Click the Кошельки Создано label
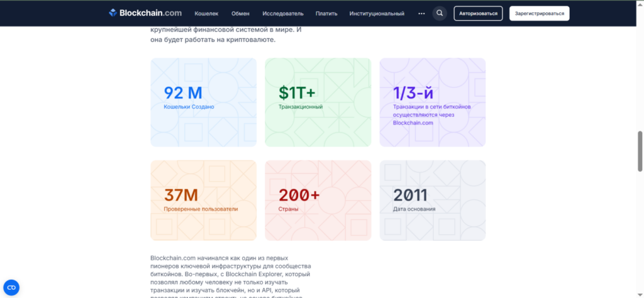The width and height of the screenshot is (644, 298). (x=189, y=107)
